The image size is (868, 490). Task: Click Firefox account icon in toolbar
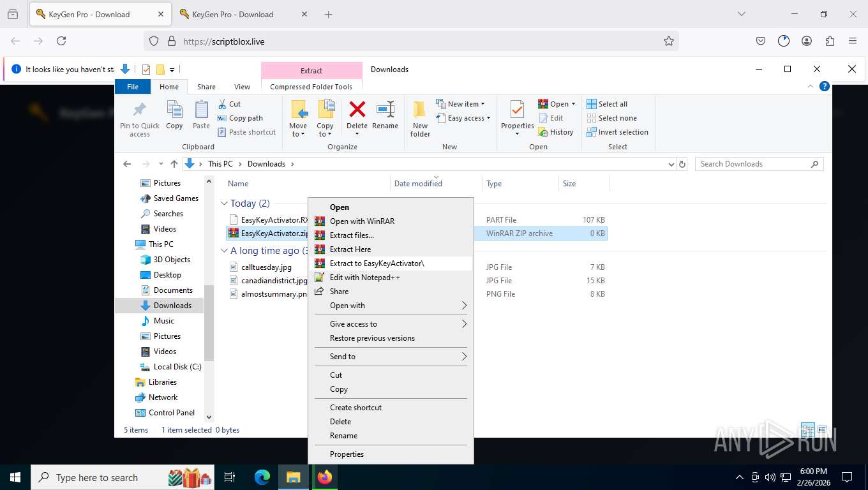[807, 41]
